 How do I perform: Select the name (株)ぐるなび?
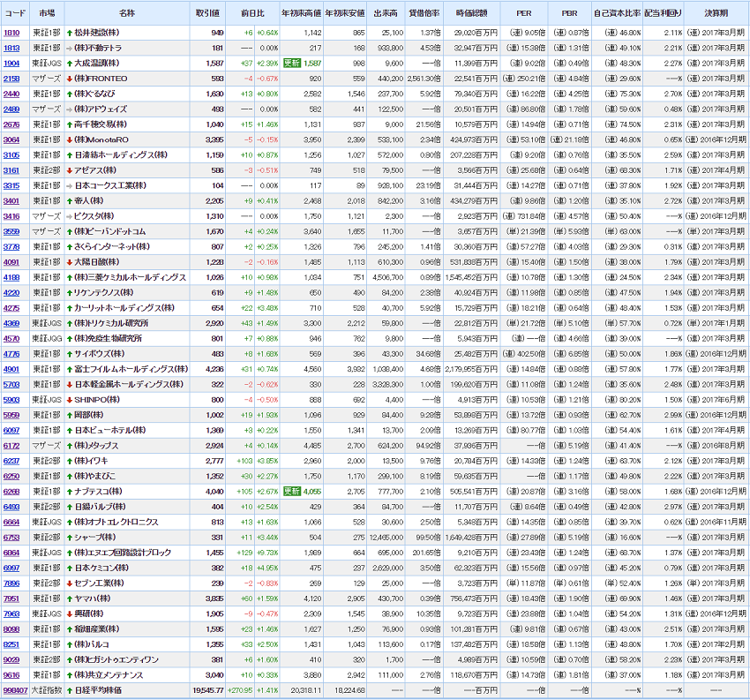[x=94, y=94]
